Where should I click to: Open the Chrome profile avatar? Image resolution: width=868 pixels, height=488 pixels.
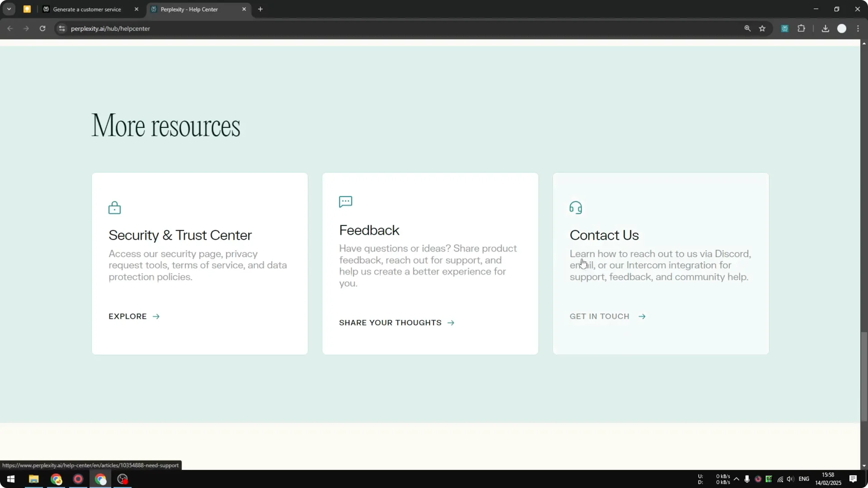[842, 28]
